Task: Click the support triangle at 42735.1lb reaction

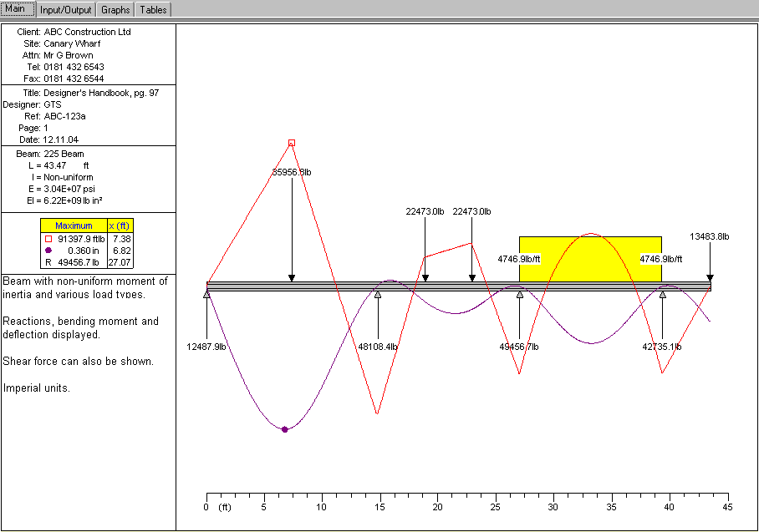Action: click(662, 294)
